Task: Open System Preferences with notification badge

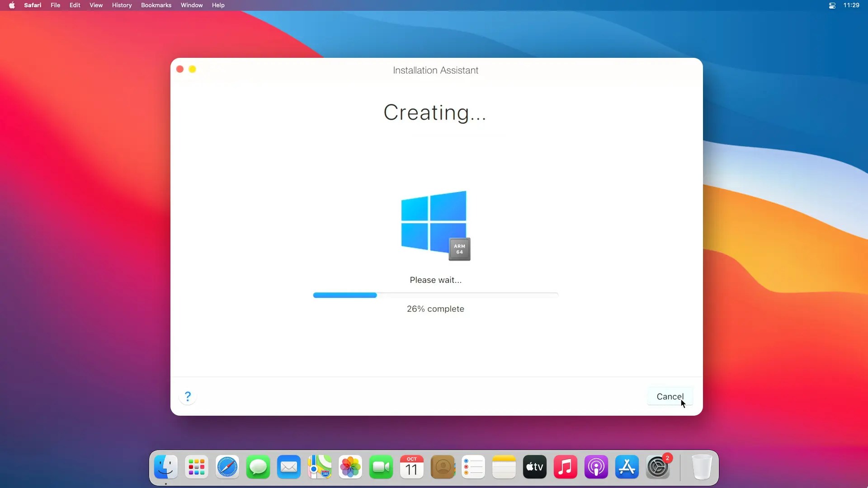Action: pyautogui.click(x=658, y=467)
